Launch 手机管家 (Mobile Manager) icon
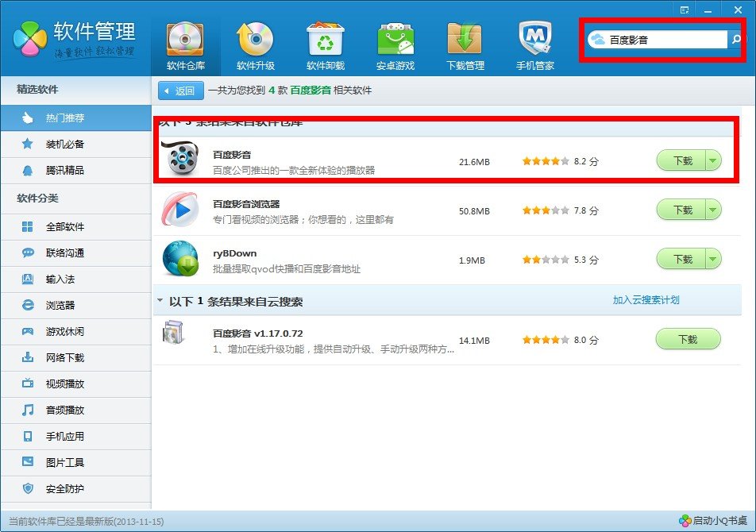 (534, 37)
